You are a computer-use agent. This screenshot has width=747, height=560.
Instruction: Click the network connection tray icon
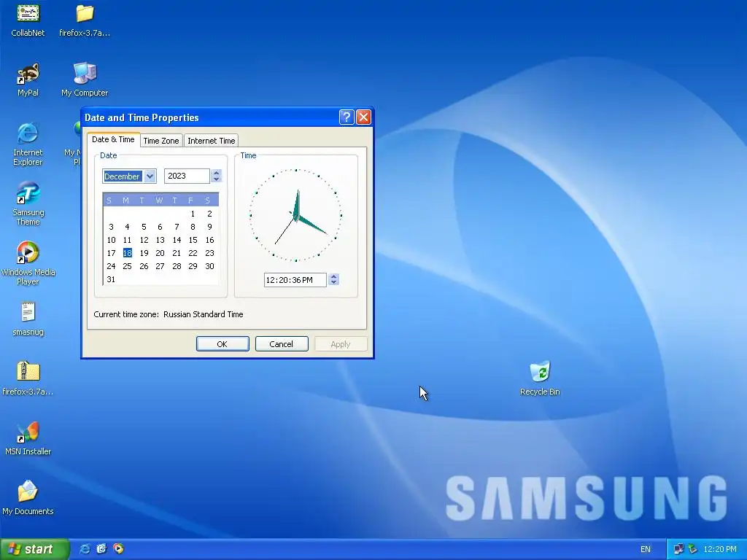tap(678, 549)
